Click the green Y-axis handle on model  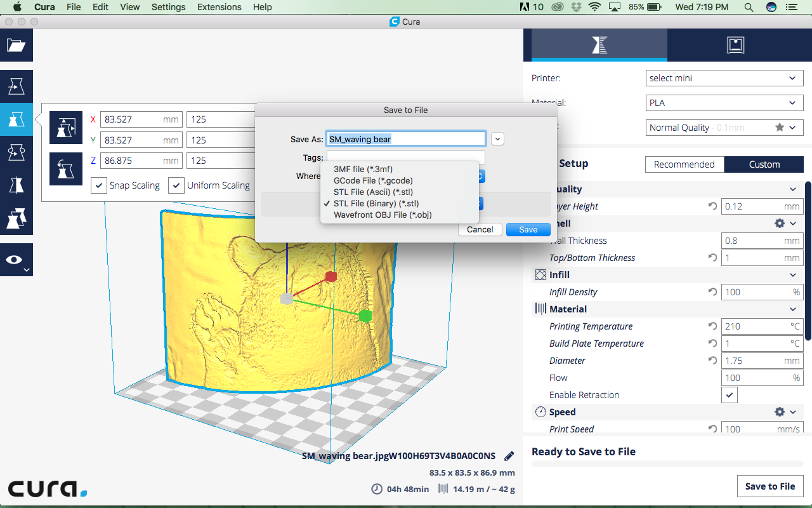coord(365,316)
